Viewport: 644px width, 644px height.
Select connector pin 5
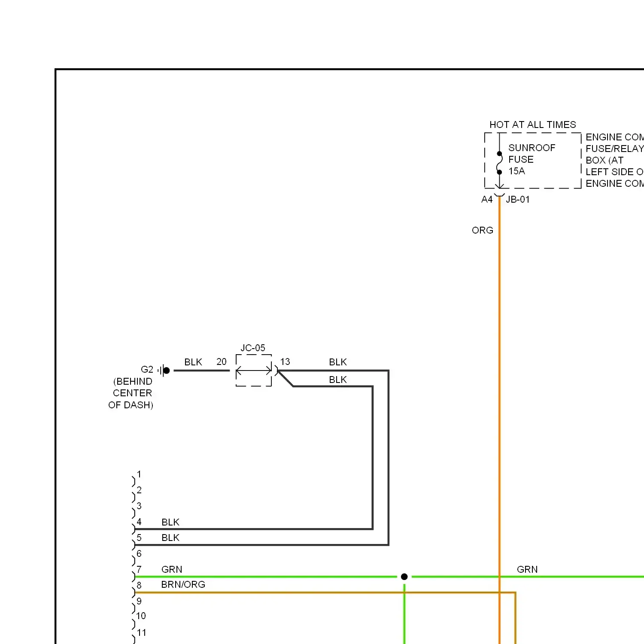(139, 538)
